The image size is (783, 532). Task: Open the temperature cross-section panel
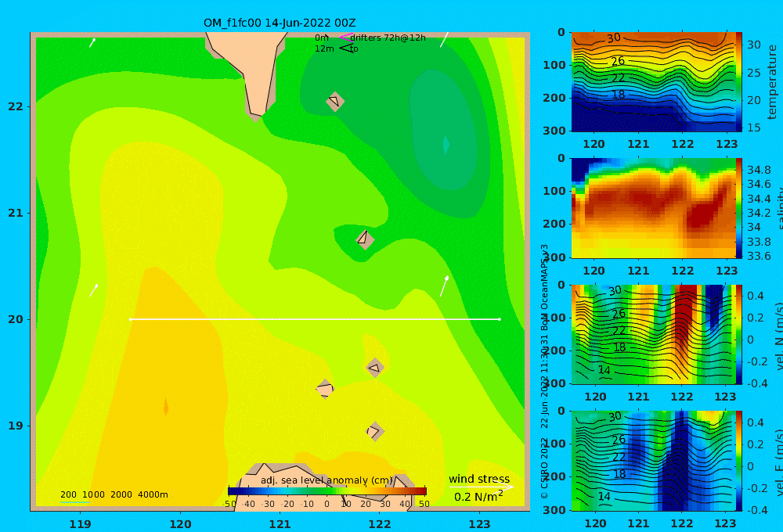coord(652,82)
